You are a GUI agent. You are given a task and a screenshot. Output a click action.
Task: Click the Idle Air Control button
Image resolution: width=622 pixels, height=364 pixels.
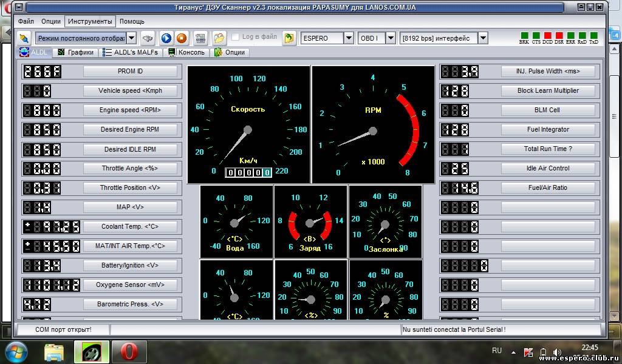549,168
